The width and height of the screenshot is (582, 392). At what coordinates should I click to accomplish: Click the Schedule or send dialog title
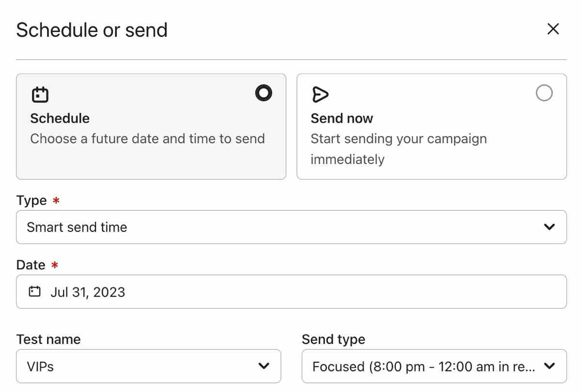[92, 30]
